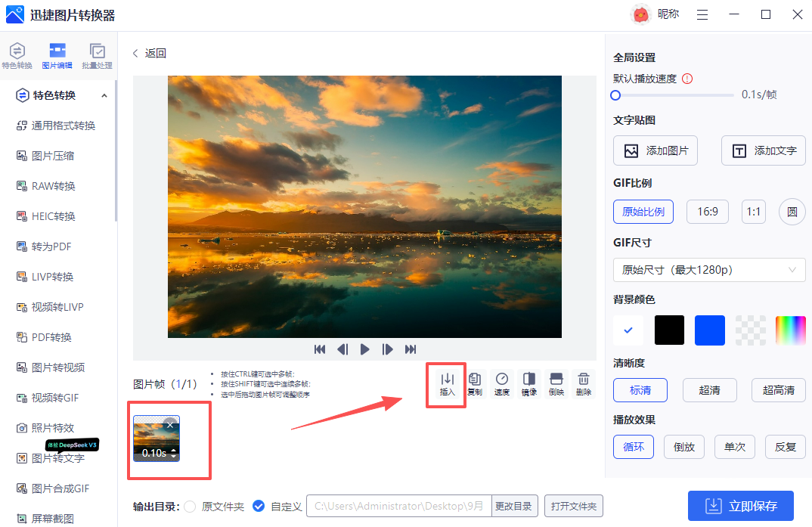This screenshot has width=812, height=527.
Task: Apply the 镜像 mirror effect icon
Action: (x=528, y=383)
